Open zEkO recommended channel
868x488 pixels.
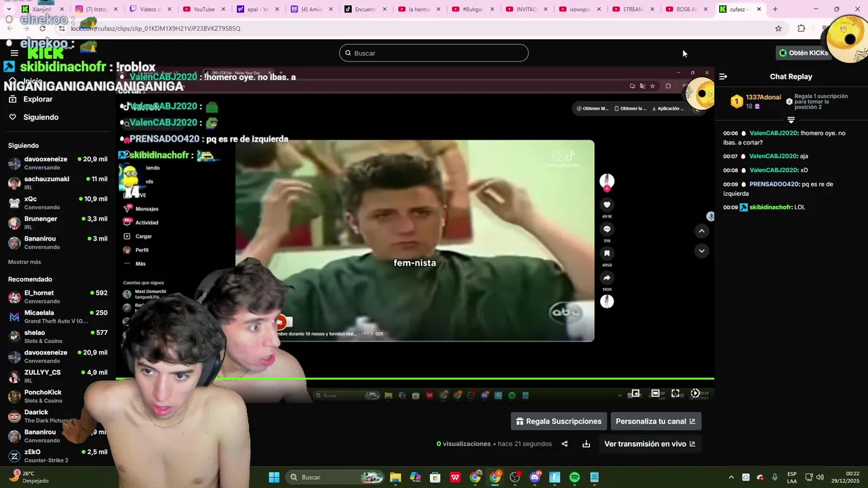(x=58, y=455)
